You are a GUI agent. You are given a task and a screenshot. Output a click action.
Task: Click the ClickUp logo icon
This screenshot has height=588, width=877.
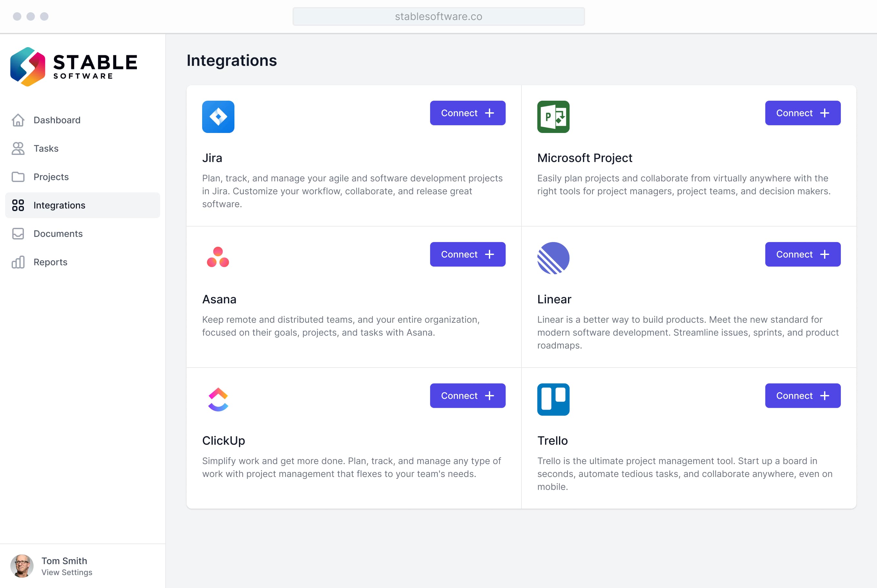tap(218, 400)
